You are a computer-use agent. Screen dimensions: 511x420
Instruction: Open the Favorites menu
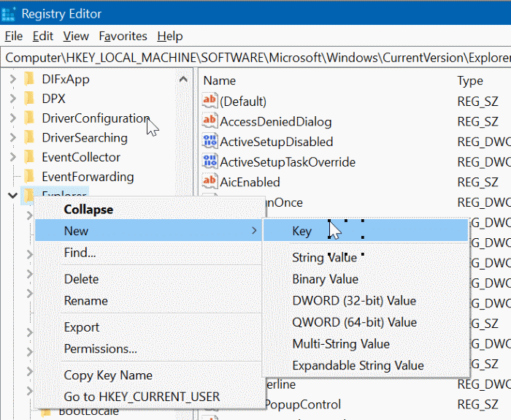[x=123, y=37]
